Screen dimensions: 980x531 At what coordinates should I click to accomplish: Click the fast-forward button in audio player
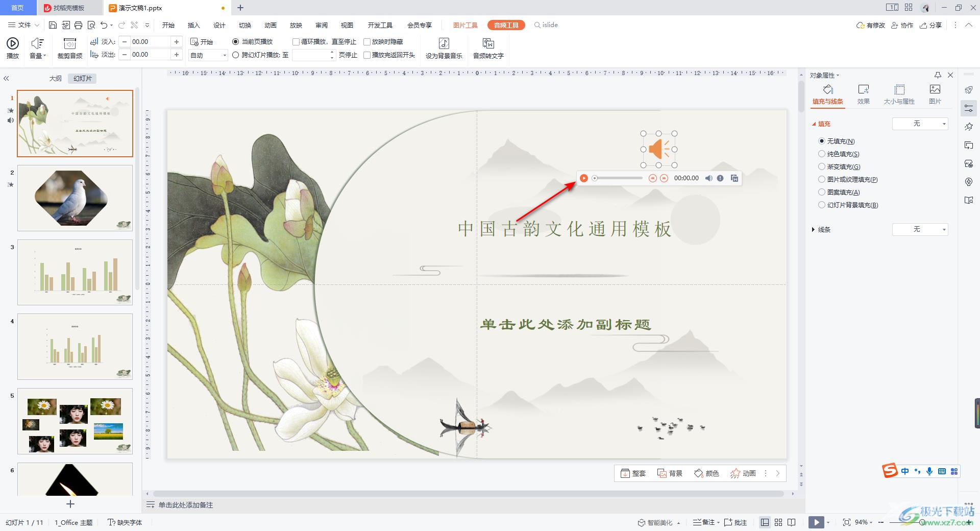pos(664,178)
